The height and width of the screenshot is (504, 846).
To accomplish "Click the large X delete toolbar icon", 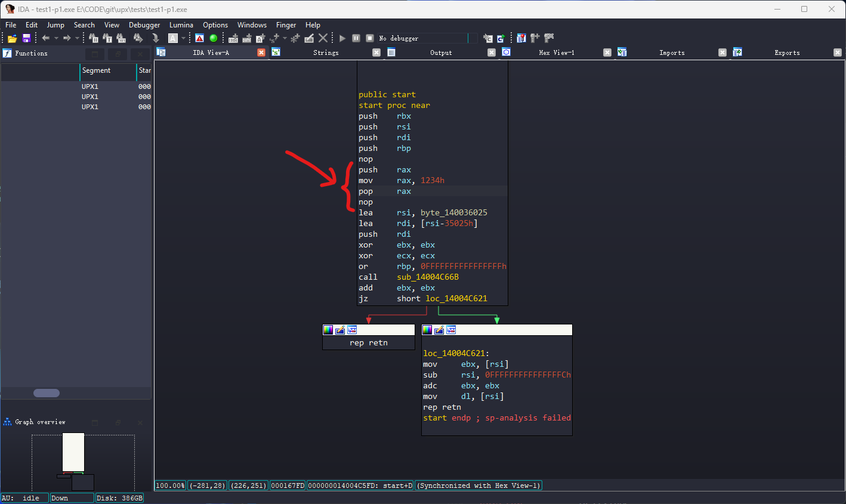I will [x=323, y=38].
